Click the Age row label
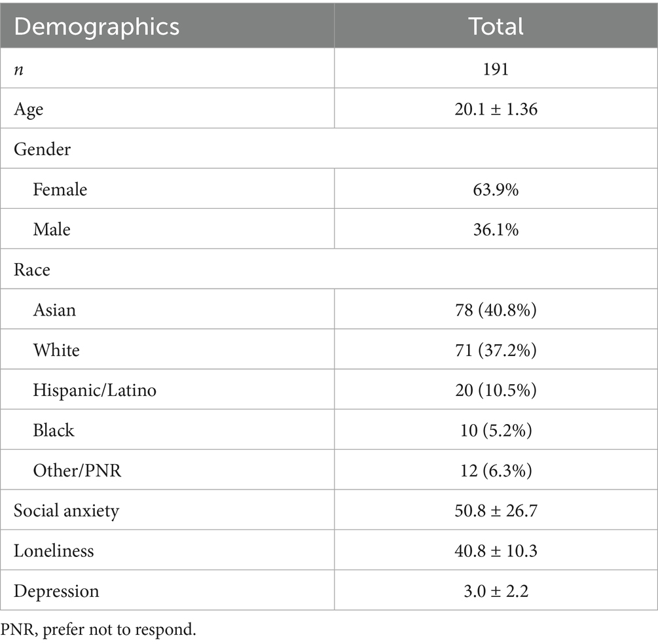 coord(28,109)
